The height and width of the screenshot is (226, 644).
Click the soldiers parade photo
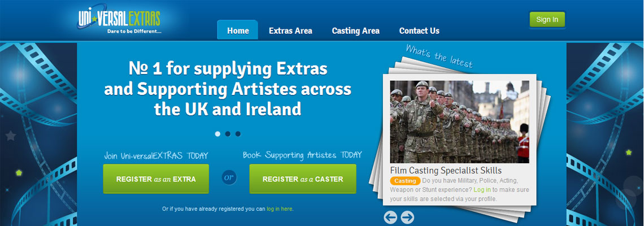[x=460, y=121]
